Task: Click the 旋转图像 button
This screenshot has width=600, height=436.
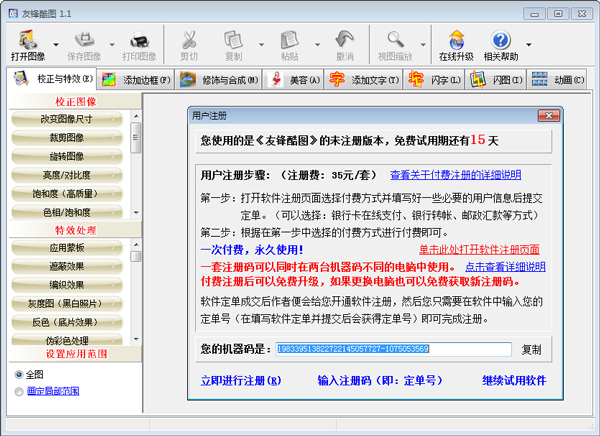Action: point(67,156)
